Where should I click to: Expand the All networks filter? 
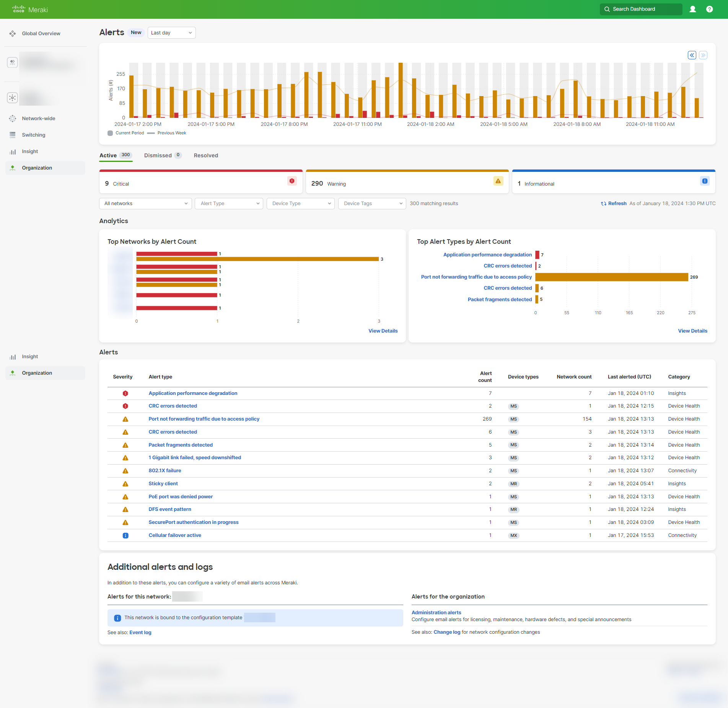[x=145, y=203]
